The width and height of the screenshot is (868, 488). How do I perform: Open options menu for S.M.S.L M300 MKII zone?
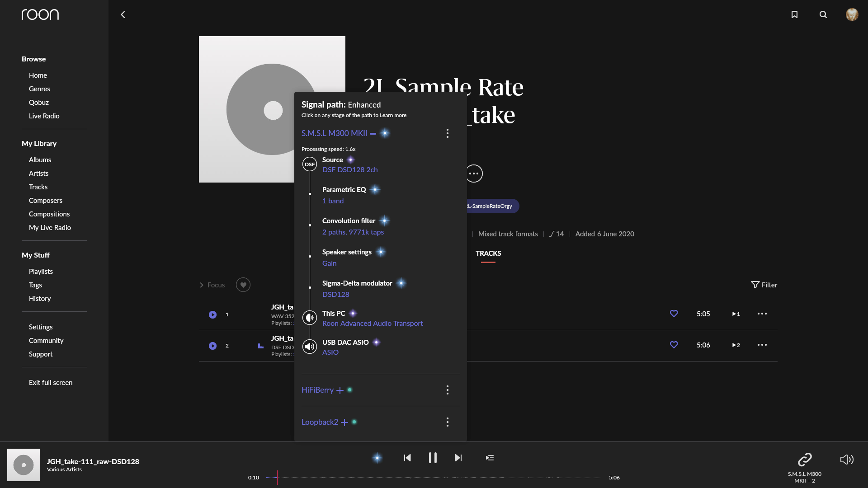click(447, 133)
